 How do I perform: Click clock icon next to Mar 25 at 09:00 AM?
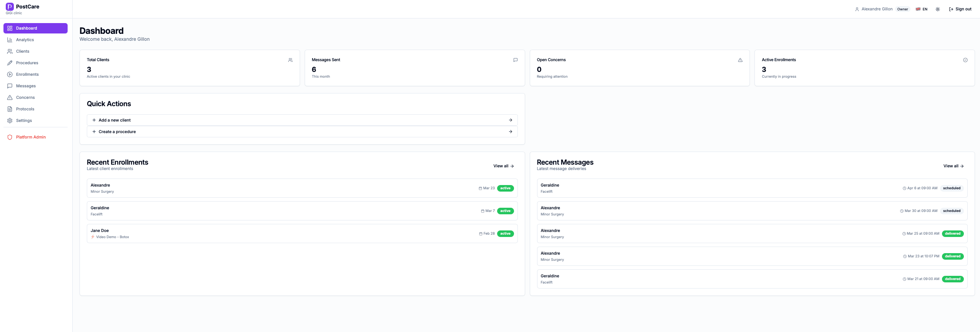click(904, 234)
